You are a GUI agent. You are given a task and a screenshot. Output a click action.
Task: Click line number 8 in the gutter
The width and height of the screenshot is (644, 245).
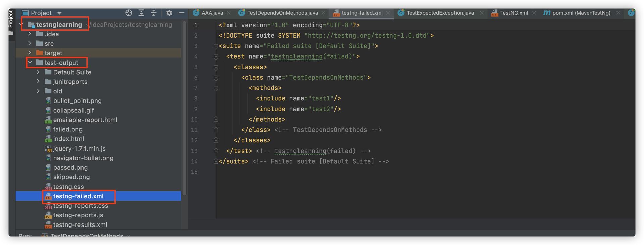196,98
